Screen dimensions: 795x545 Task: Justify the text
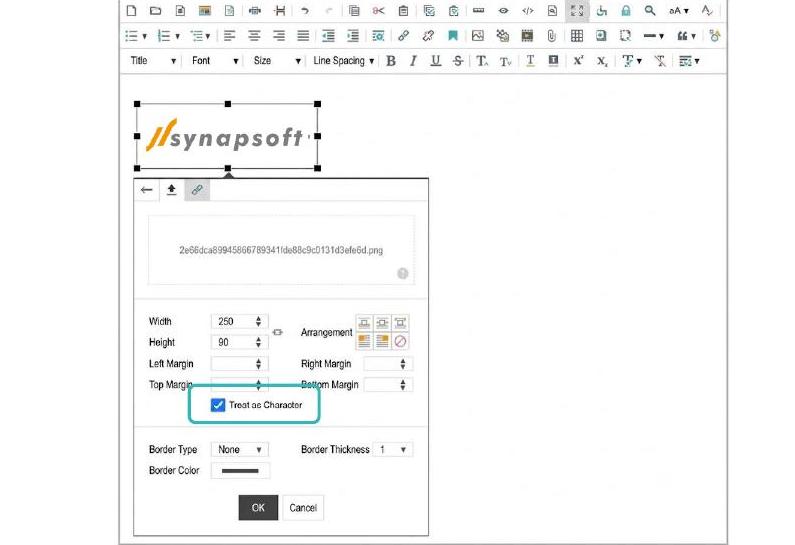(303, 35)
